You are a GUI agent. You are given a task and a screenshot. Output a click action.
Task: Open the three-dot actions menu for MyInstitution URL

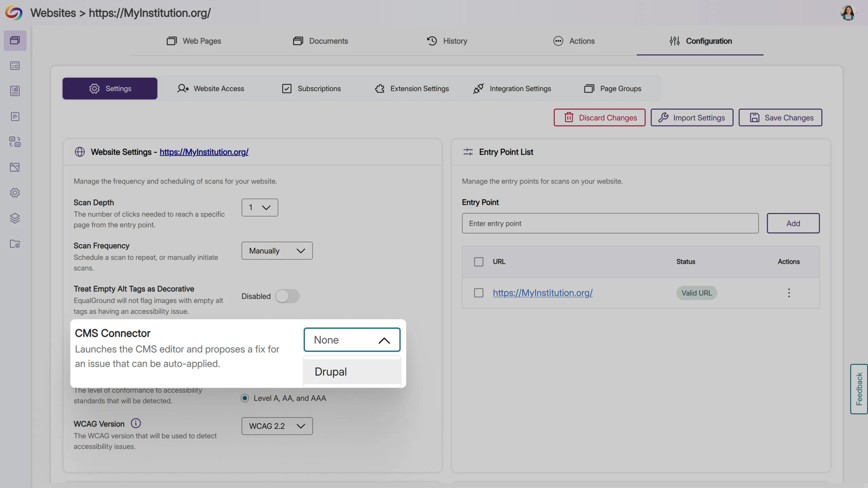pyautogui.click(x=789, y=293)
